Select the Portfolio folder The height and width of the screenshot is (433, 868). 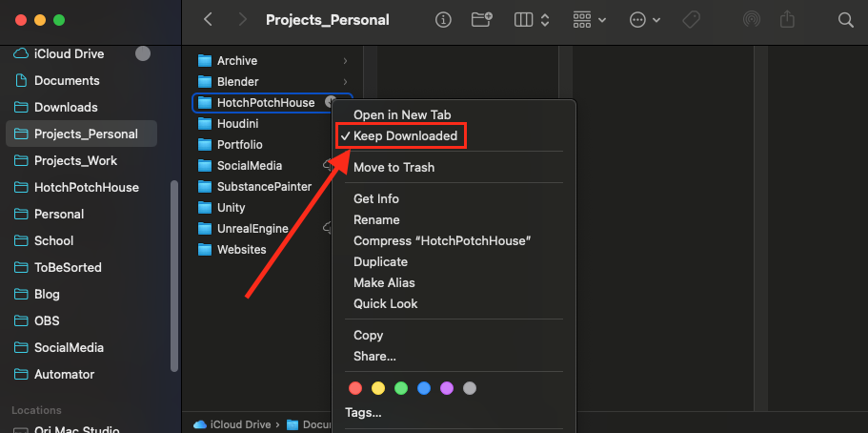tap(239, 145)
